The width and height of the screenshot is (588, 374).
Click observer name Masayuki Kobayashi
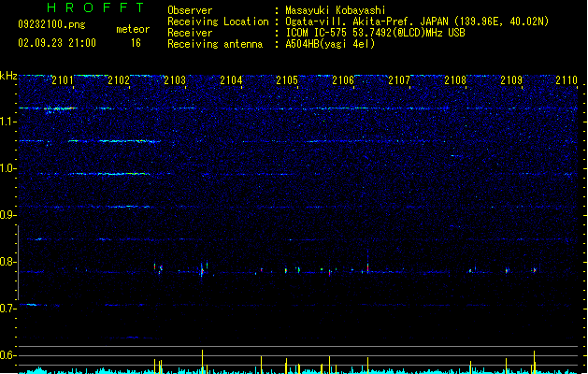[336, 10]
